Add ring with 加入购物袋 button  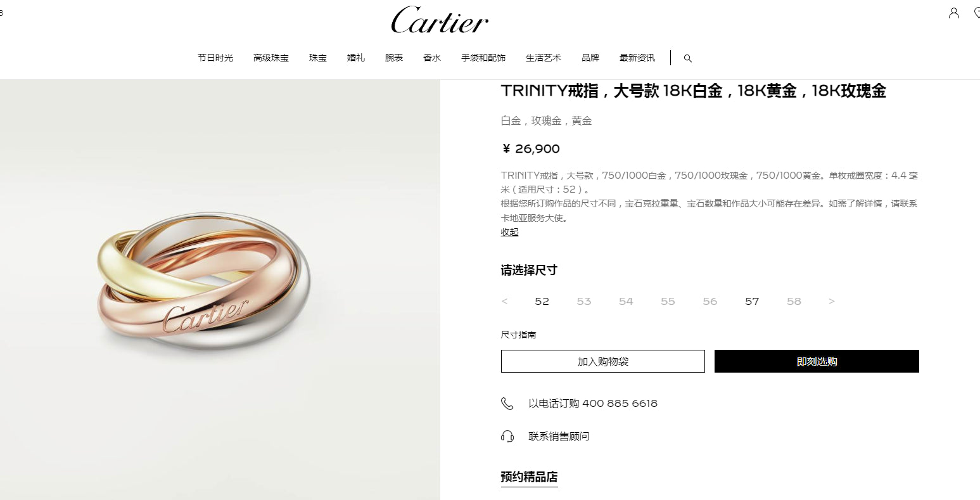pyautogui.click(x=602, y=361)
